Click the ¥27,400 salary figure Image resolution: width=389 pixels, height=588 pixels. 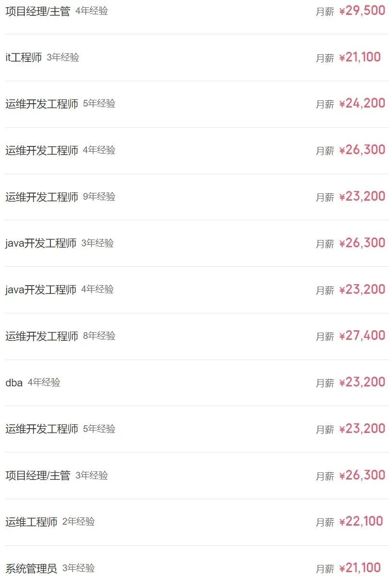pos(362,336)
